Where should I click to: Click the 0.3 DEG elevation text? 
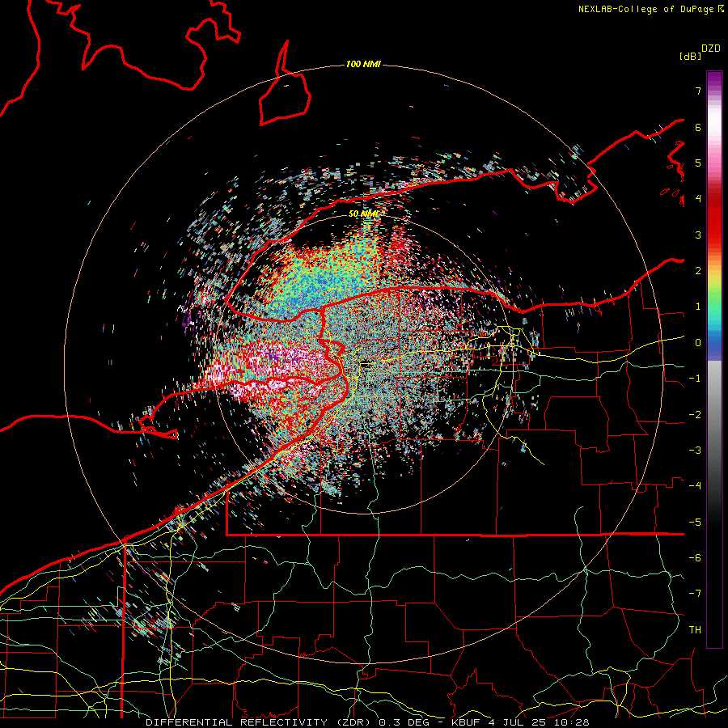point(405,722)
